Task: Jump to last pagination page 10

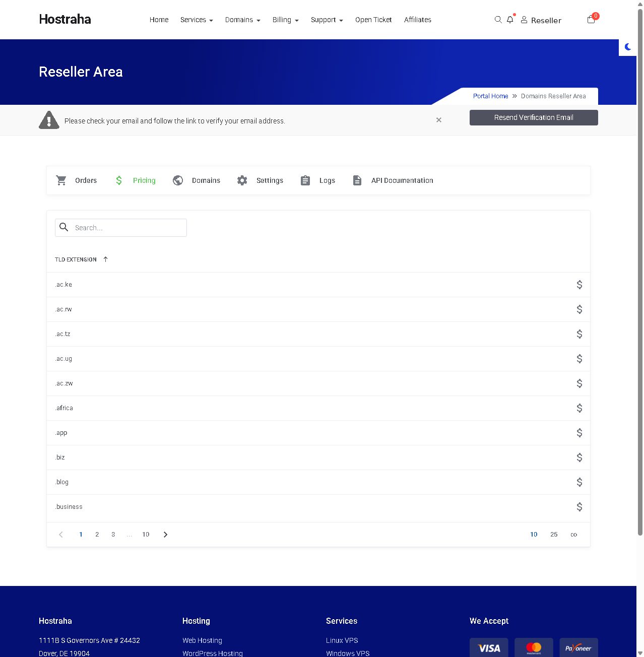Action: (x=146, y=535)
